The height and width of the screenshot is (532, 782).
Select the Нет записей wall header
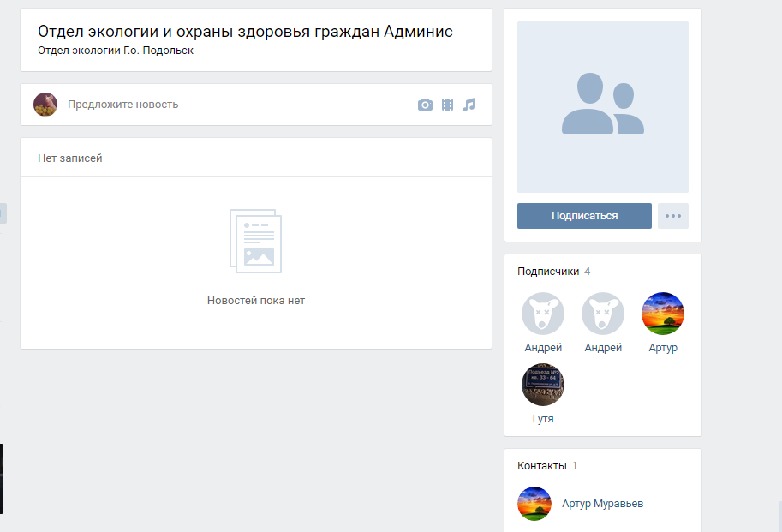pos(70,158)
